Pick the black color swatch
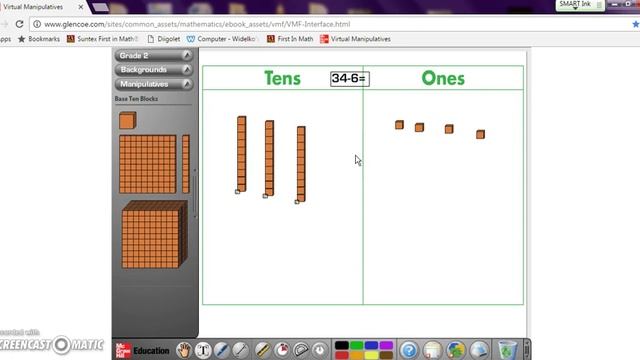The width and height of the screenshot is (640, 360). (342, 345)
